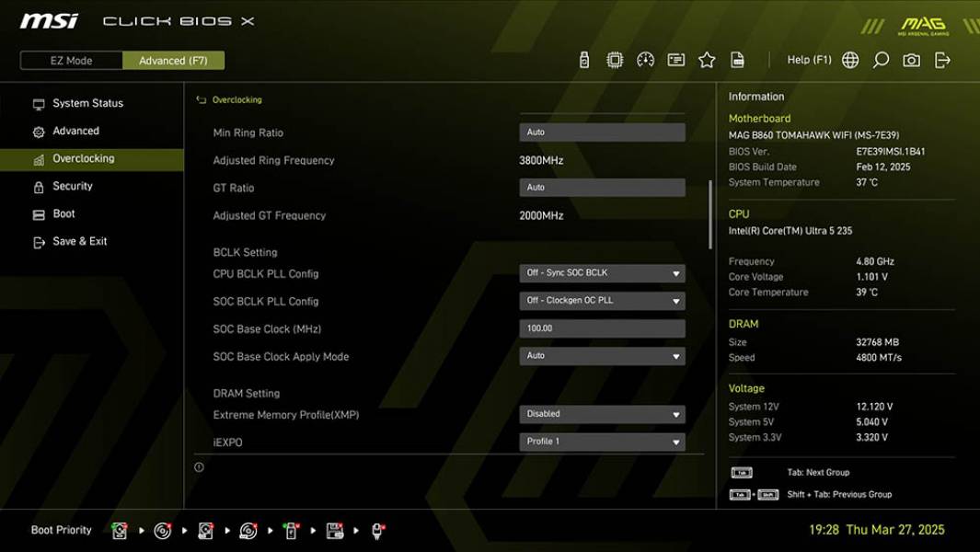
Task: Open Save & Exit in sidebar
Action: click(x=92, y=241)
